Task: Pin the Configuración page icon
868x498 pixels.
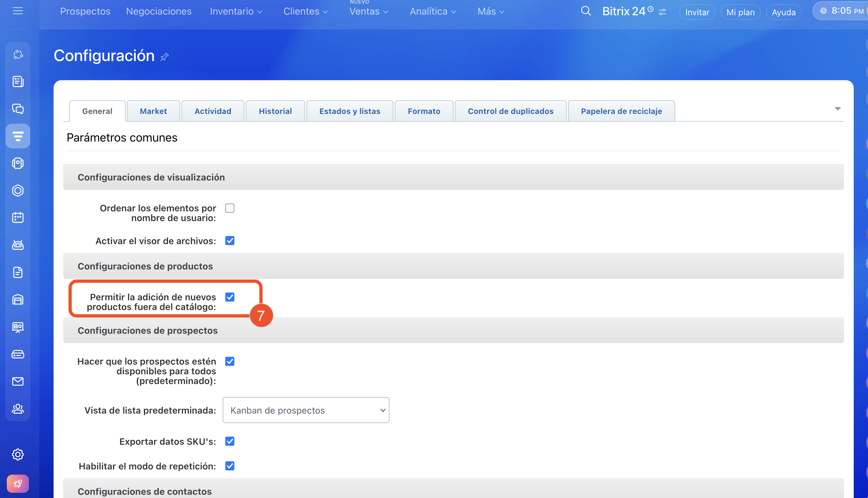Action: point(165,57)
